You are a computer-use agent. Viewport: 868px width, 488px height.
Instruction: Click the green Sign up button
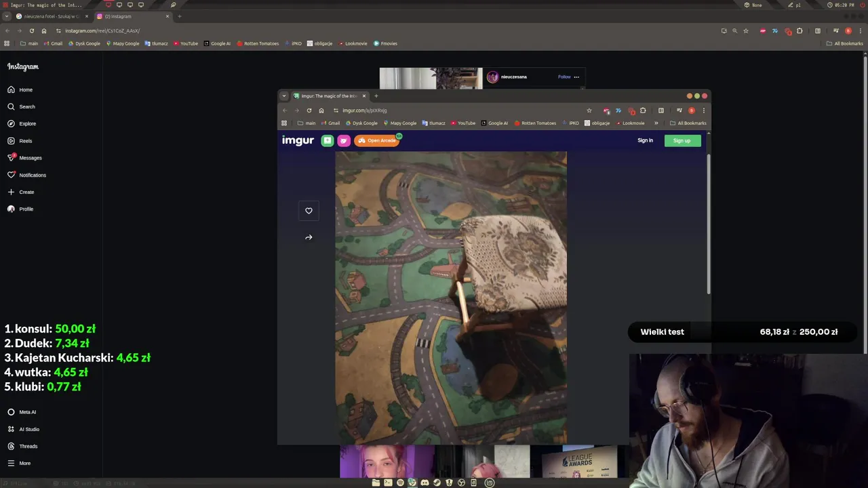click(682, 140)
